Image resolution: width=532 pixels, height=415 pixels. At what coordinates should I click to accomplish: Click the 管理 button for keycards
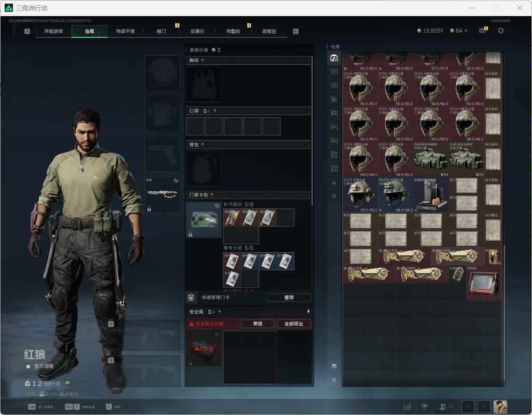pyautogui.click(x=289, y=298)
